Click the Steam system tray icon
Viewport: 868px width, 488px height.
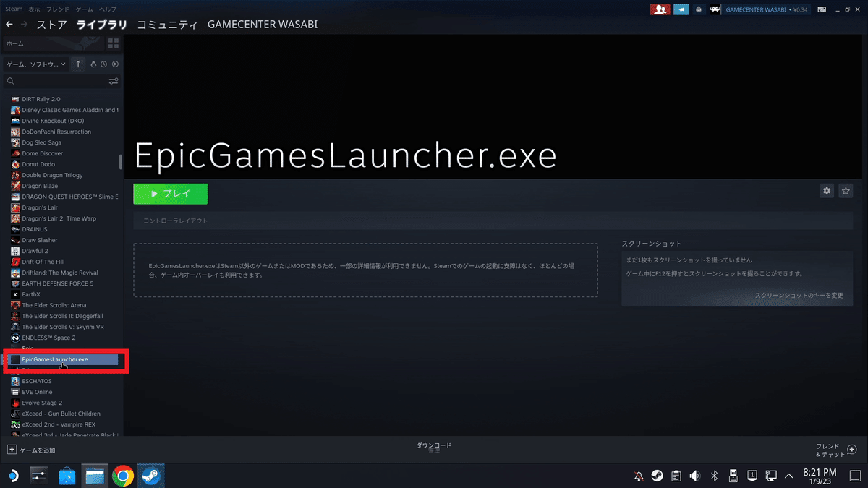[x=657, y=476]
